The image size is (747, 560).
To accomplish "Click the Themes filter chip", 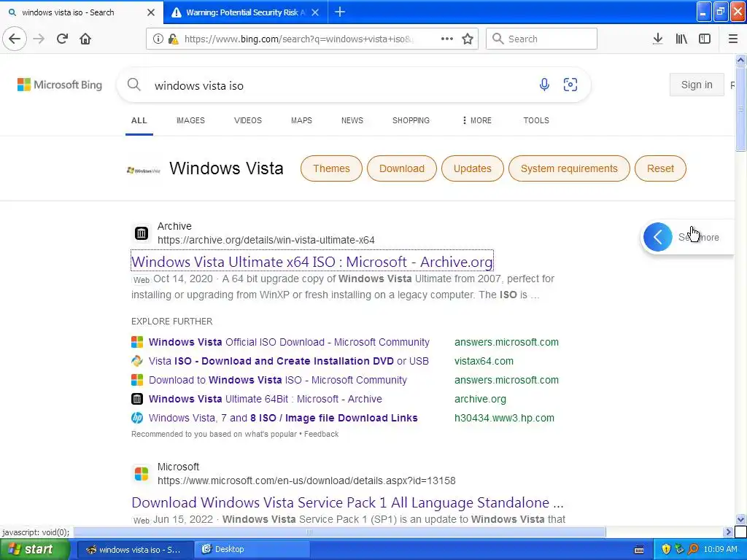I will [x=331, y=168].
